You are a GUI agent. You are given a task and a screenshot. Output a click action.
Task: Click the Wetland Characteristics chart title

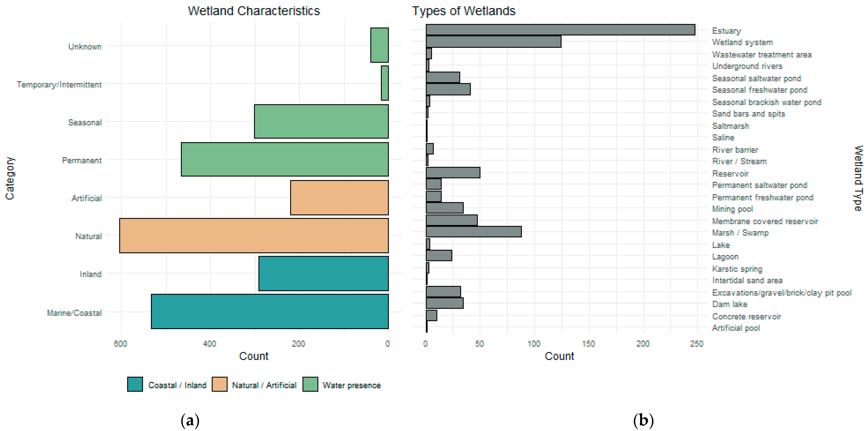coord(253,11)
